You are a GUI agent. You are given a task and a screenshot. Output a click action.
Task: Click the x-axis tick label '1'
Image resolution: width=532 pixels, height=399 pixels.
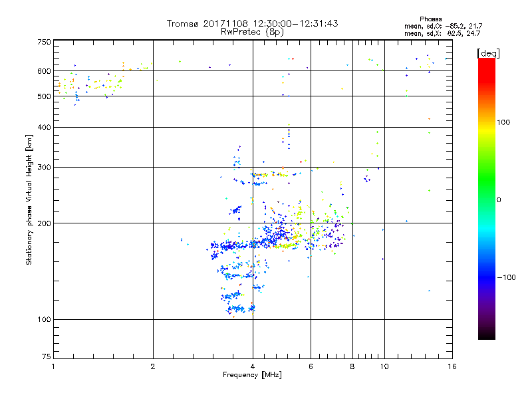click(53, 366)
